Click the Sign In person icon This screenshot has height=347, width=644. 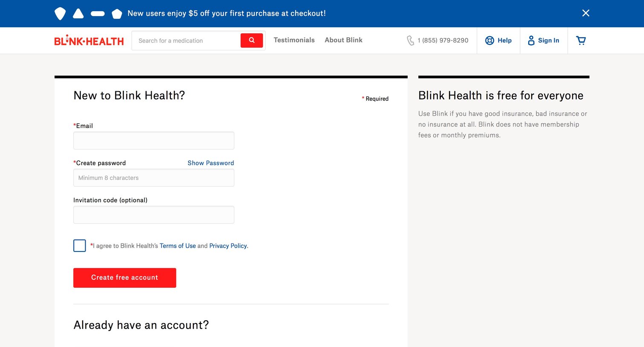pyautogui.click(x=531, y=40)
